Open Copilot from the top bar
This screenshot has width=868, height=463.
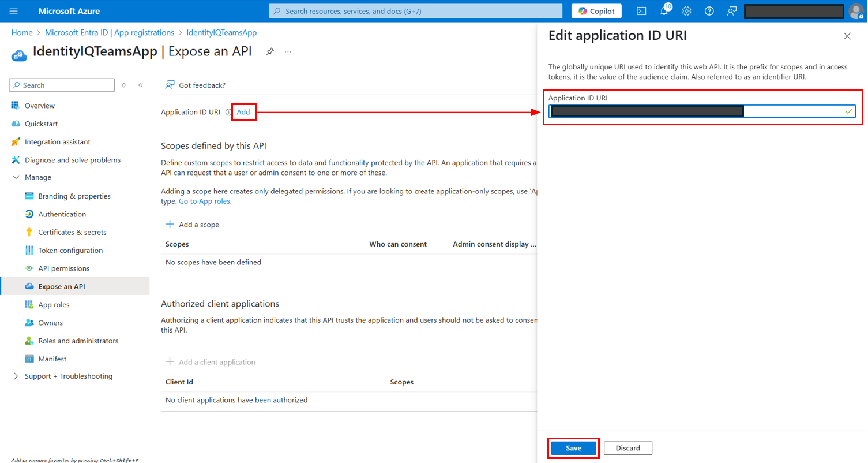(596, 11)
